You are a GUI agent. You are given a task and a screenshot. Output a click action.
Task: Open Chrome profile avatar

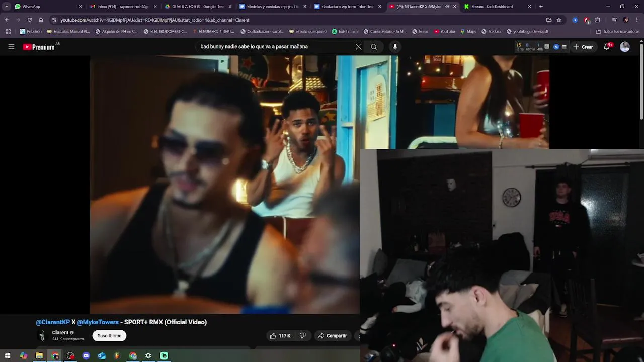(x=625, y=20)
